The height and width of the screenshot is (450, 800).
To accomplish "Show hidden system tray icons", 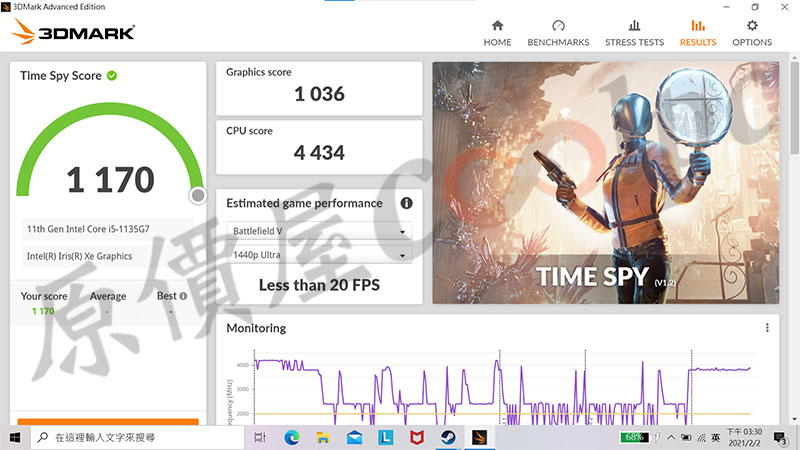I will (671, 437).
